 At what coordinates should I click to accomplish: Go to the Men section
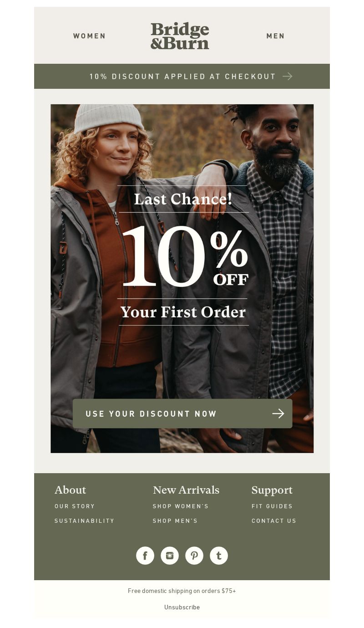pos(275,36)
